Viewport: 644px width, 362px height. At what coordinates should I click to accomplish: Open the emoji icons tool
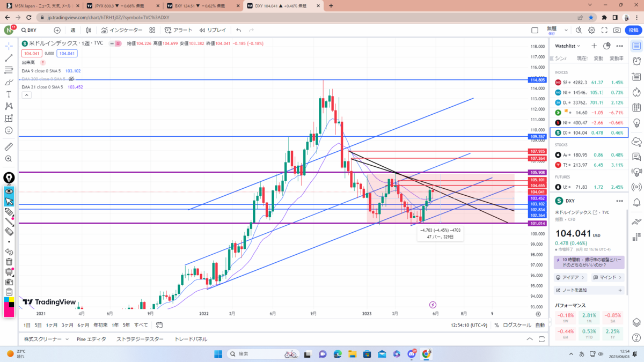click(9, 130)
